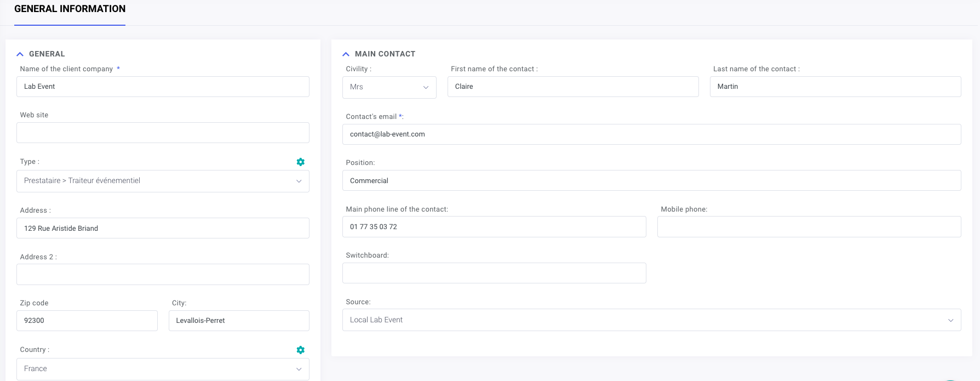
Task: Click the Switchboard input field
Action: tap(494, 273)
